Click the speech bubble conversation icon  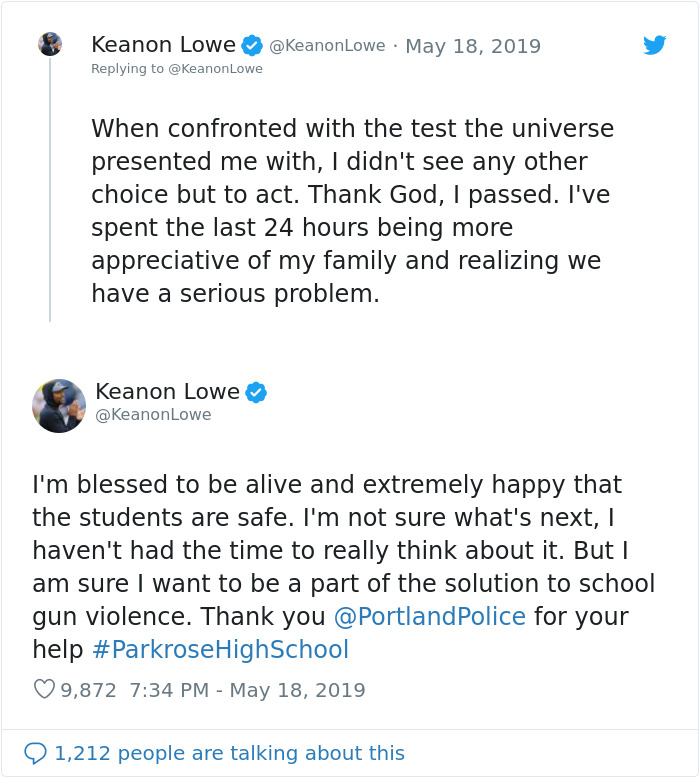[35, 753]
